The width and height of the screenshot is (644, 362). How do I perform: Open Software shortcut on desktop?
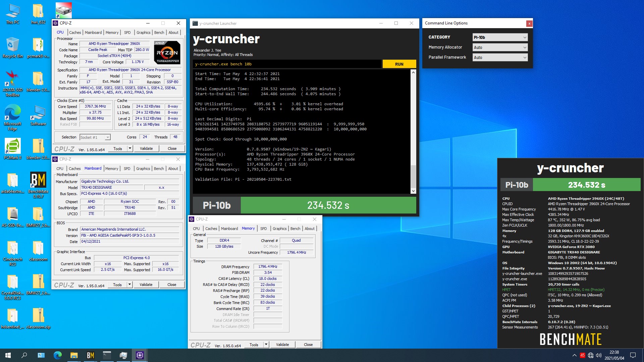point(38,116)
